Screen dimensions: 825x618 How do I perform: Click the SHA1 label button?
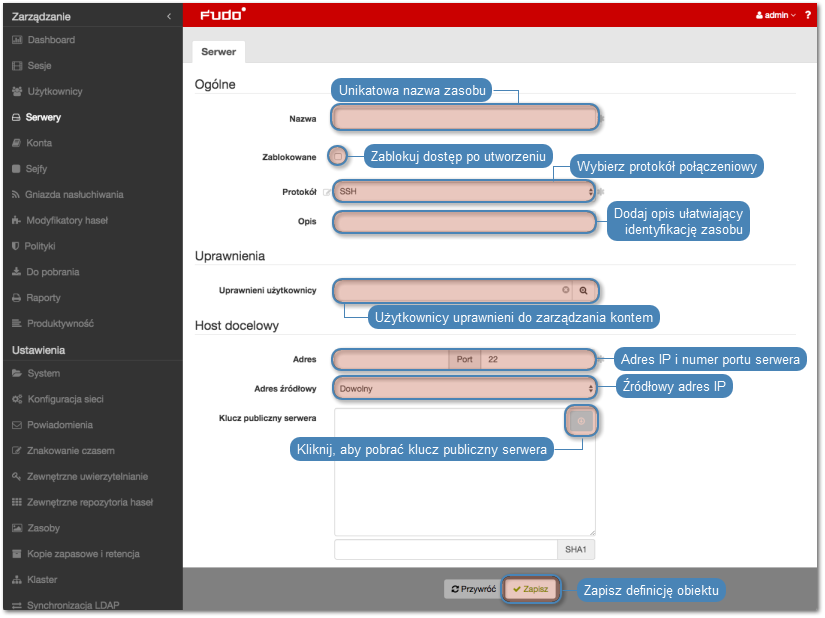pos(576,550)
